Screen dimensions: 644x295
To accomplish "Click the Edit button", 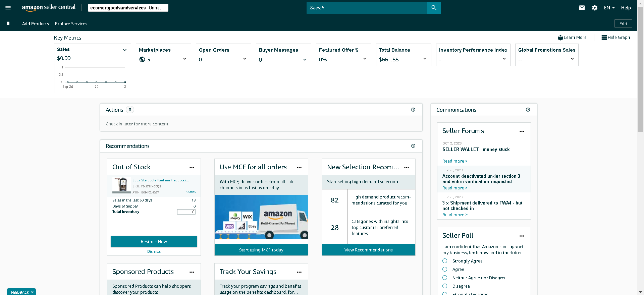I will click(623, 23).
